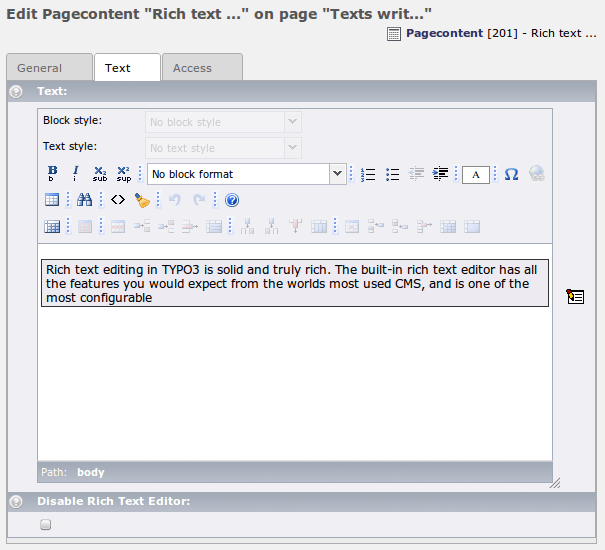The image size is (605, 550).
Task: Open find and replace with the binoculars icon
Action: (x=85, y=200)
